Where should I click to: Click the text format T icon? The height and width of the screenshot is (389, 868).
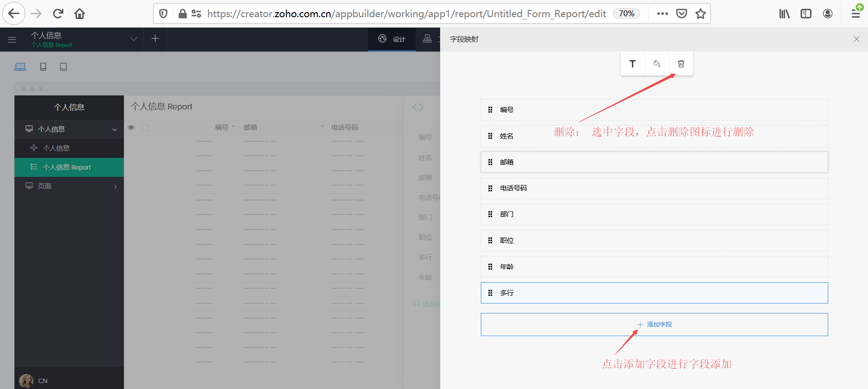(x=632, y=64)
